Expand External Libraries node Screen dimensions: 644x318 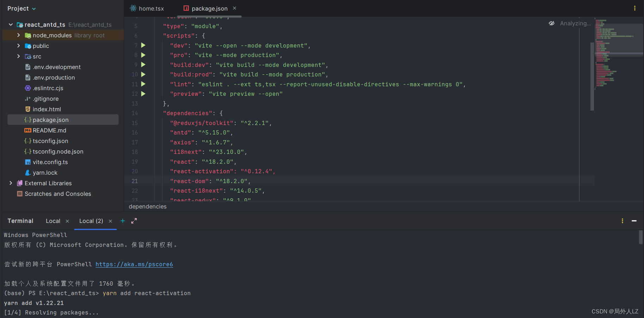pyautogui.click(x=11, y=183)
